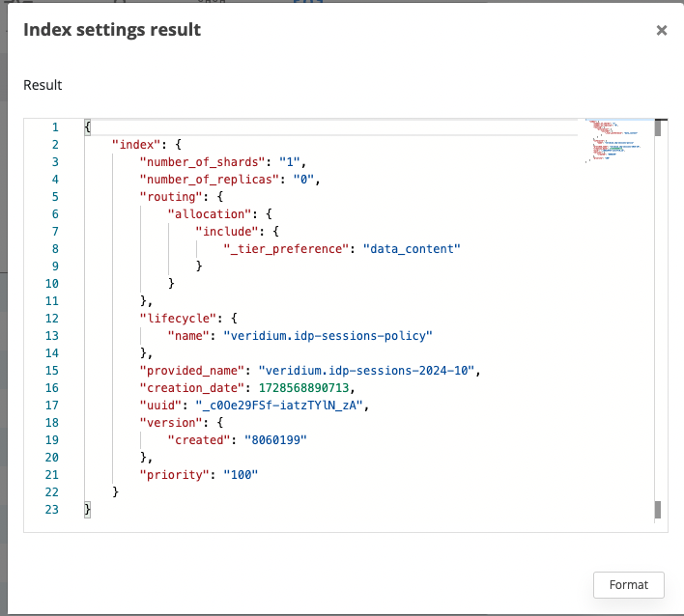Click the "priority" key in the JSON
This screenshot has height=616, width=684.
tap(176, 475)
